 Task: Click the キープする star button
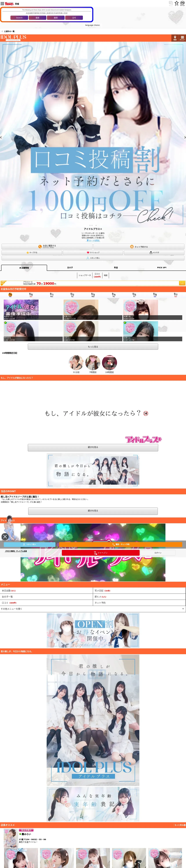(x=32, y=252)
